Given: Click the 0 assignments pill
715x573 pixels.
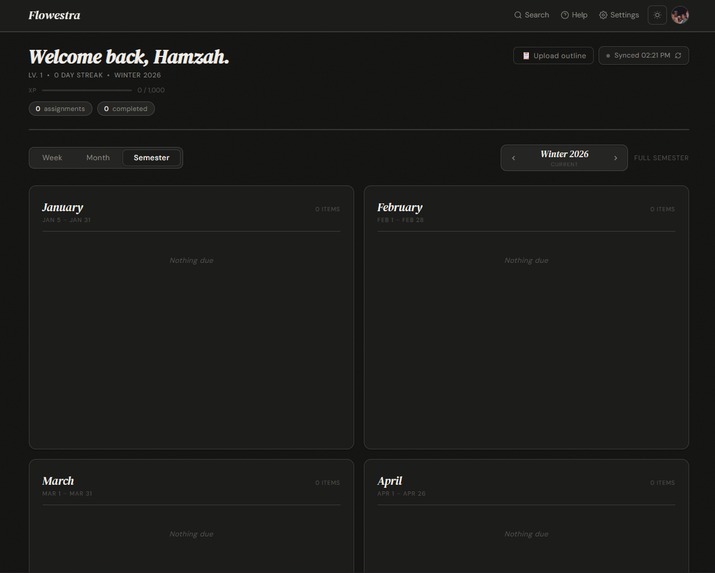Looking at the screenshot, I should click(60, 108).
